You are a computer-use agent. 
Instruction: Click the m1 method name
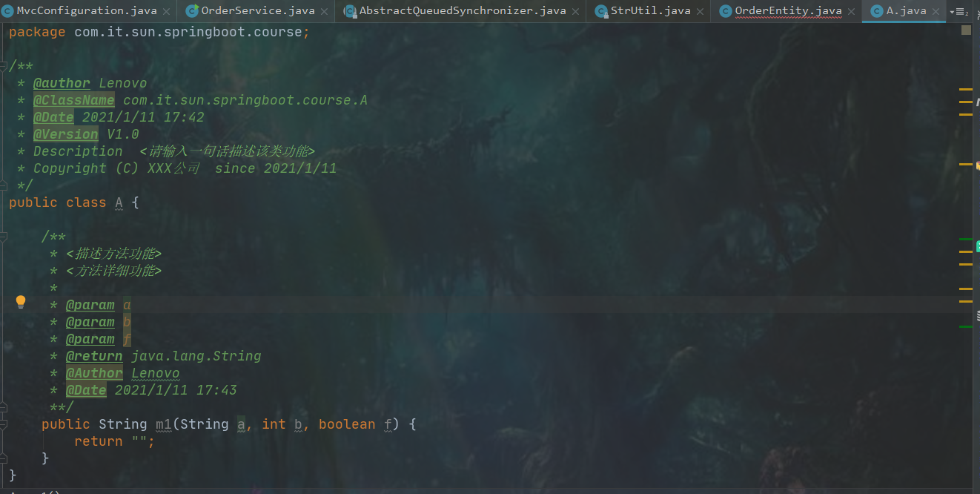click(163, 424)
